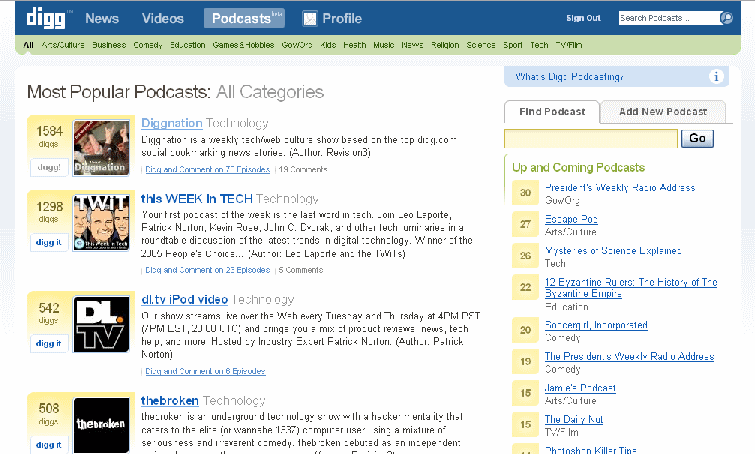Switch to Add New Podcast tab
755x454 pixels.
coord(663,112)
